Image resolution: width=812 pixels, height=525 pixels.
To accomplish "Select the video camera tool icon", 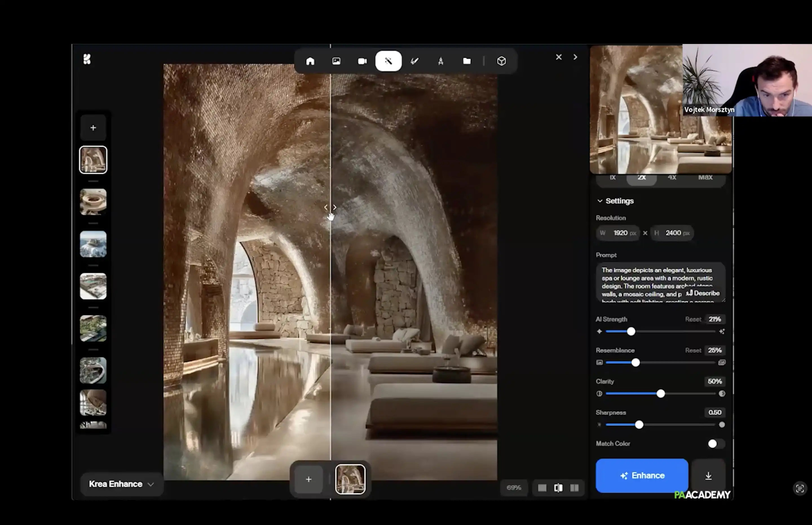I will 362,61.
